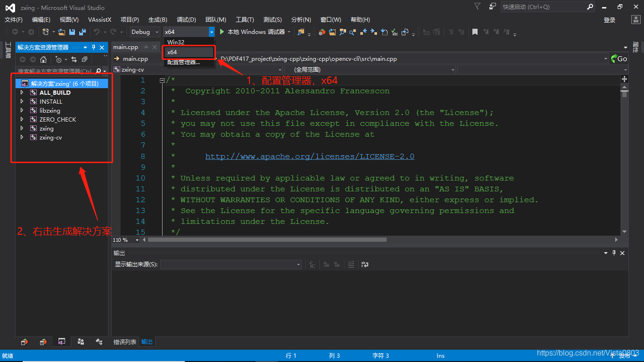This screenshot has height=362, width=644.
Task: Click the VAssistX tomato options icon
Action: (x=322, y=32)
